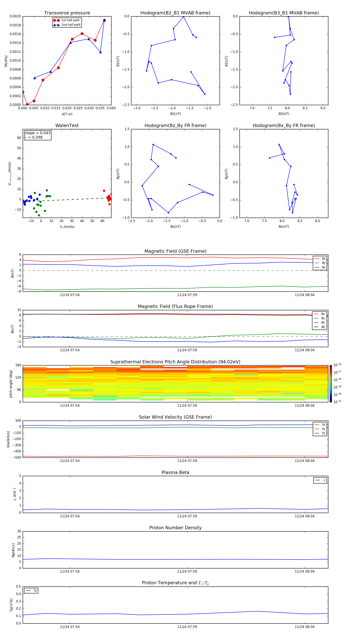351x644 pixels.
Task: Click the 'Bx(nT)' axis label
Action: tap(284, 227)
